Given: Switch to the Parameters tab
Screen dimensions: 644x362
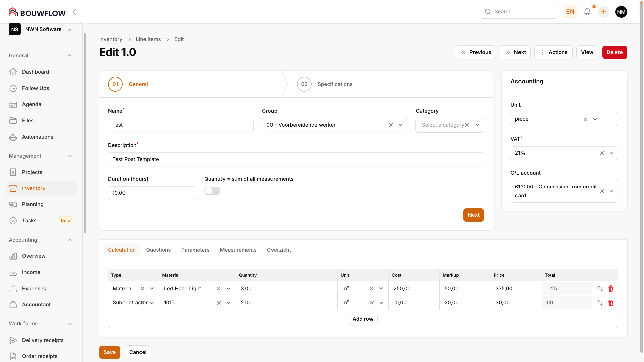Looking at the screenshot, I should coord(195,250).
